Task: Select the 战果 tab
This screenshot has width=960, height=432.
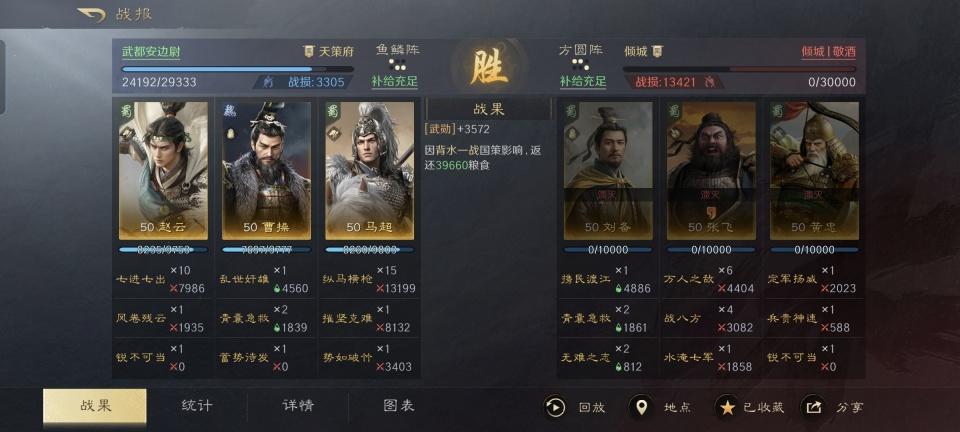Action: [x=95, y=406]
